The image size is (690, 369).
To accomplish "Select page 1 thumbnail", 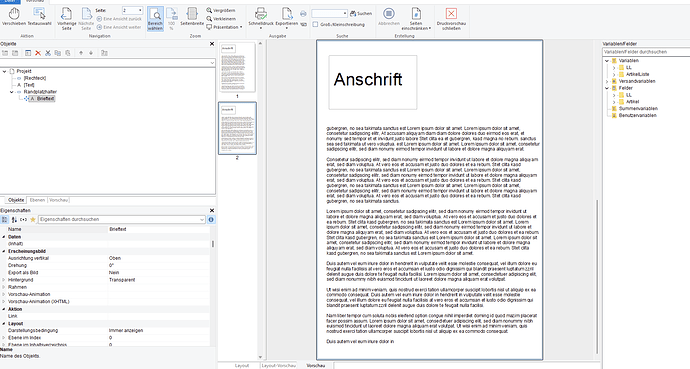I will coord(237,67).
